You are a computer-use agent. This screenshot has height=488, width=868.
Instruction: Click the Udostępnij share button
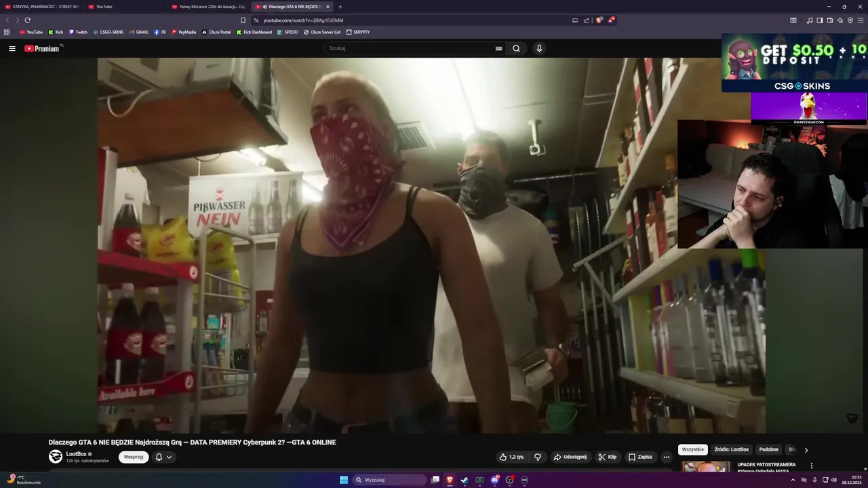point(570,457)
